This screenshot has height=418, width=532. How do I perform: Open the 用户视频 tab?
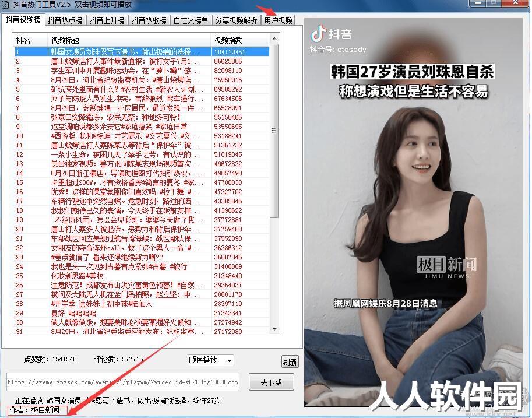click(x=278, y=20)
